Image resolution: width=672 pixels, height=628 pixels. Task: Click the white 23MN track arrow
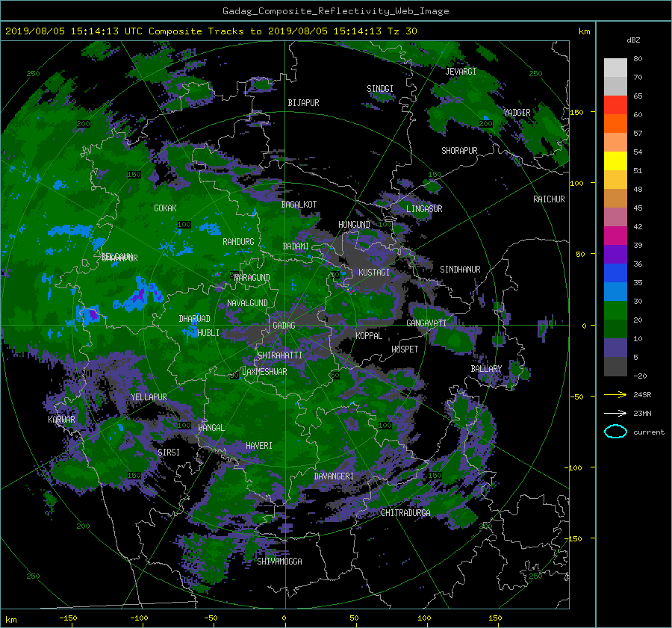[x=615, y=413]
